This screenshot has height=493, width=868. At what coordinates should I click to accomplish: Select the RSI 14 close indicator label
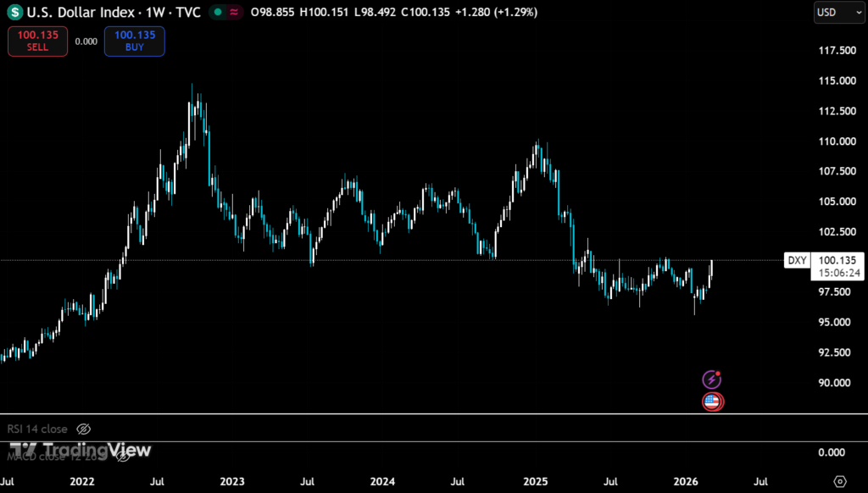pos(38,429)
